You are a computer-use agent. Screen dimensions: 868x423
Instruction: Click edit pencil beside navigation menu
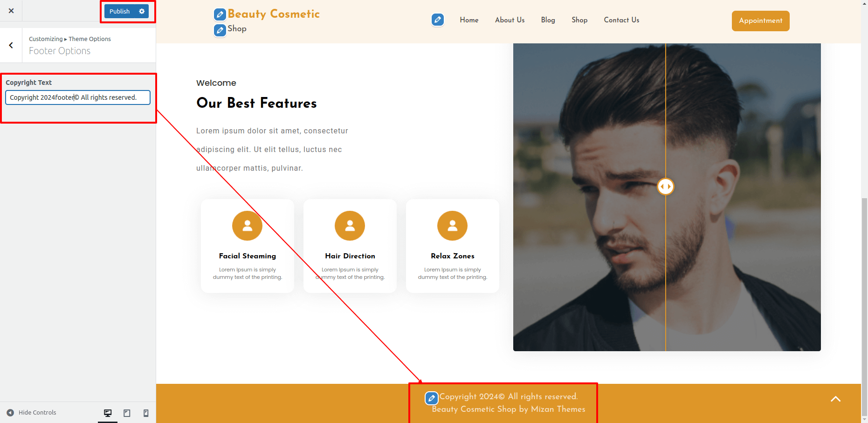[437, 20]
